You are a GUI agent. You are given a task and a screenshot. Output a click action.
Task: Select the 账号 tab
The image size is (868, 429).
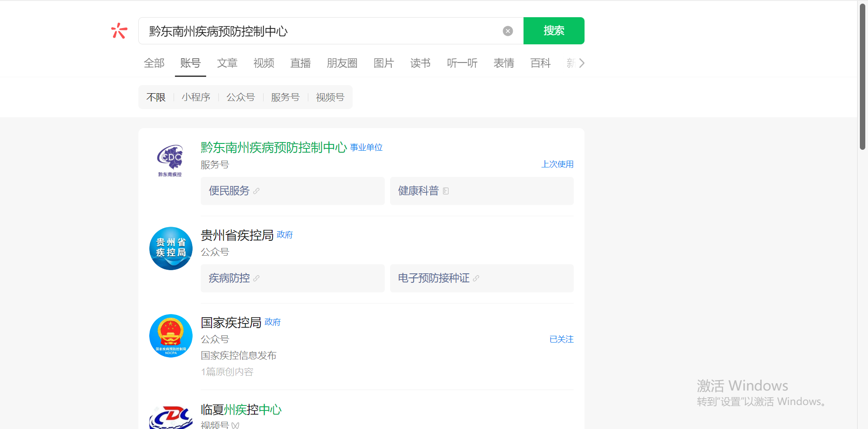pos(190,63)
